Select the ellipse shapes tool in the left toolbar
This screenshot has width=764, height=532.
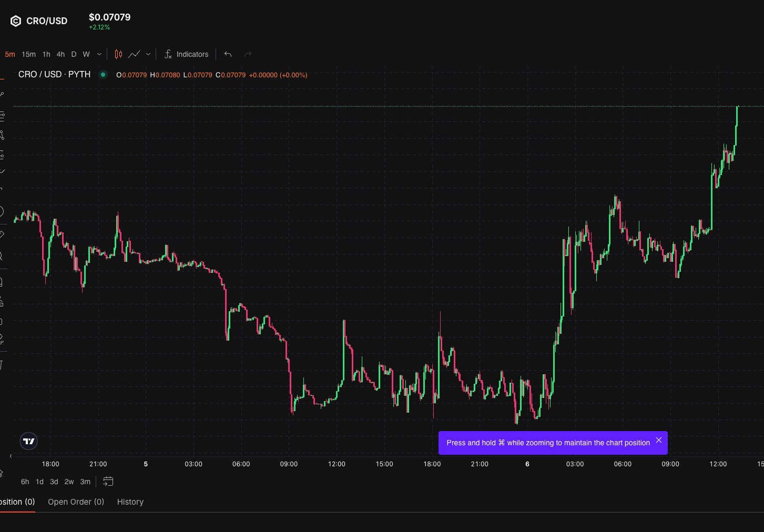1,211
